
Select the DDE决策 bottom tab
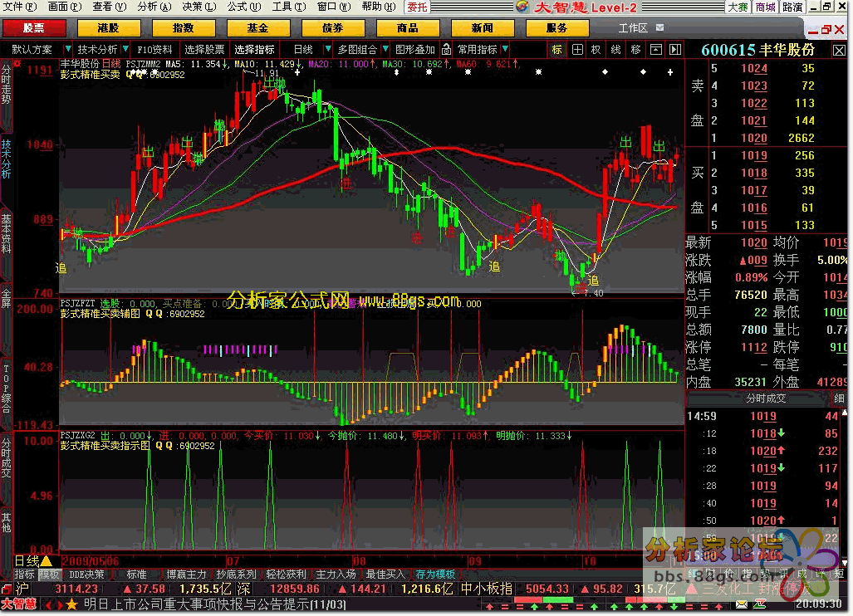[86, 574]
